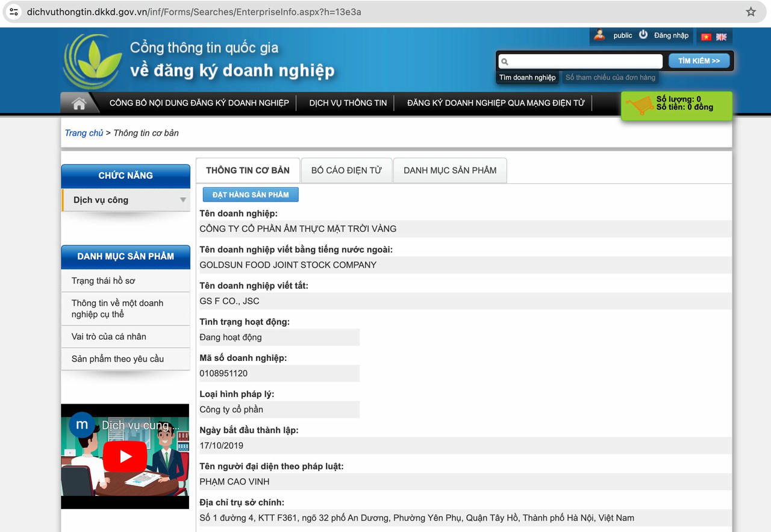Switch language via the UK flag icon

click(721, 37)
